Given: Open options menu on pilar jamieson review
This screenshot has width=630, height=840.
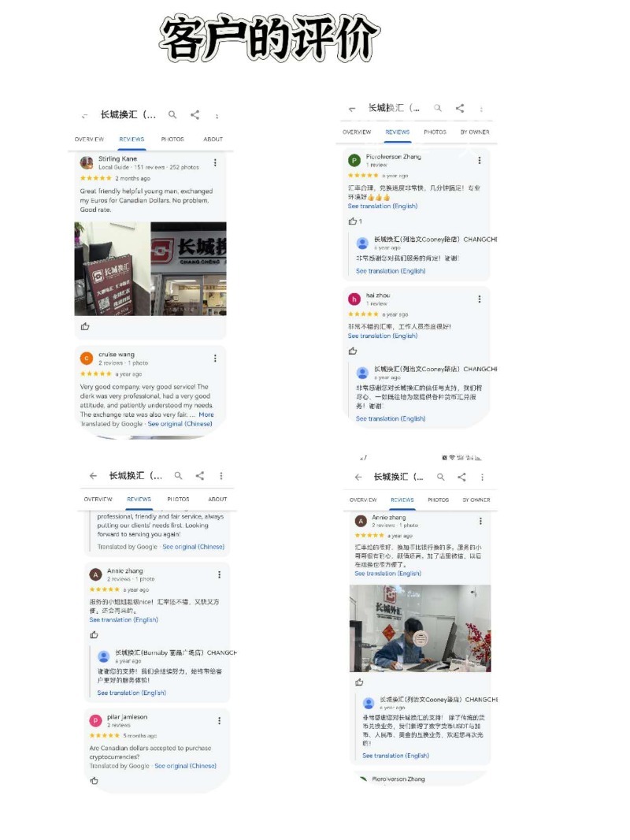Looking at the screenshot, I should (x=219, y=720).
